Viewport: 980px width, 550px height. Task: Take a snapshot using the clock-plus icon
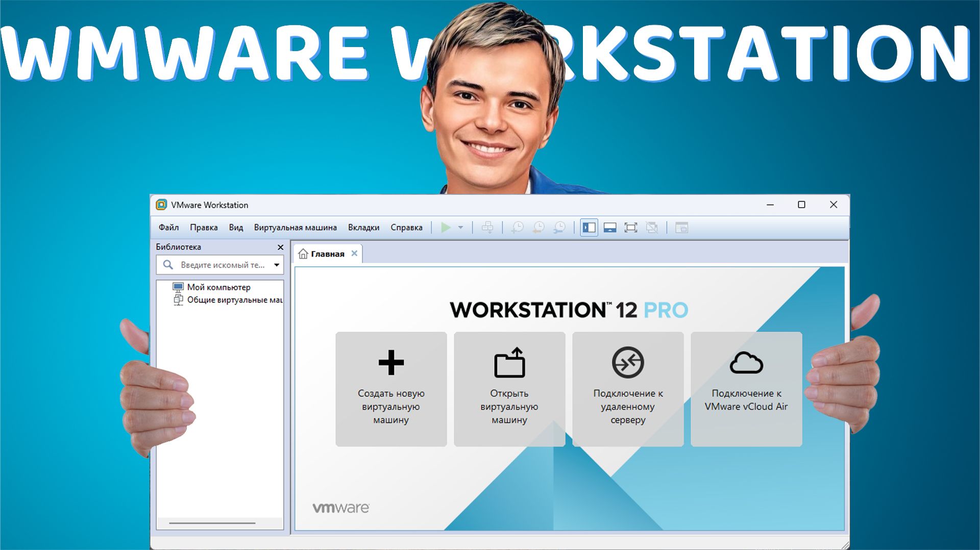pos(517,228)
